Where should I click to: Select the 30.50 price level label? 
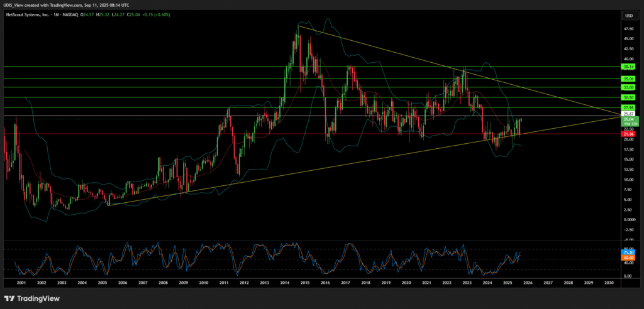tap(628, 97)
